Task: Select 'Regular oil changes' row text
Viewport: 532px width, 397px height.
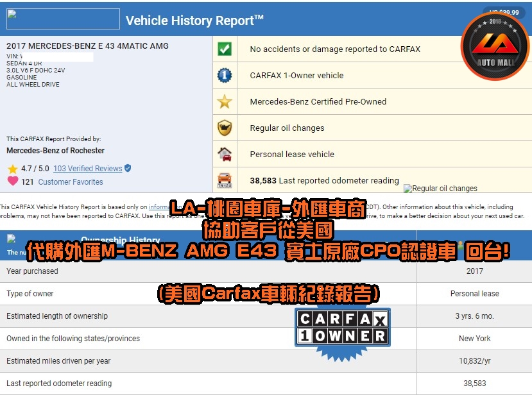Action: (287, 128)
